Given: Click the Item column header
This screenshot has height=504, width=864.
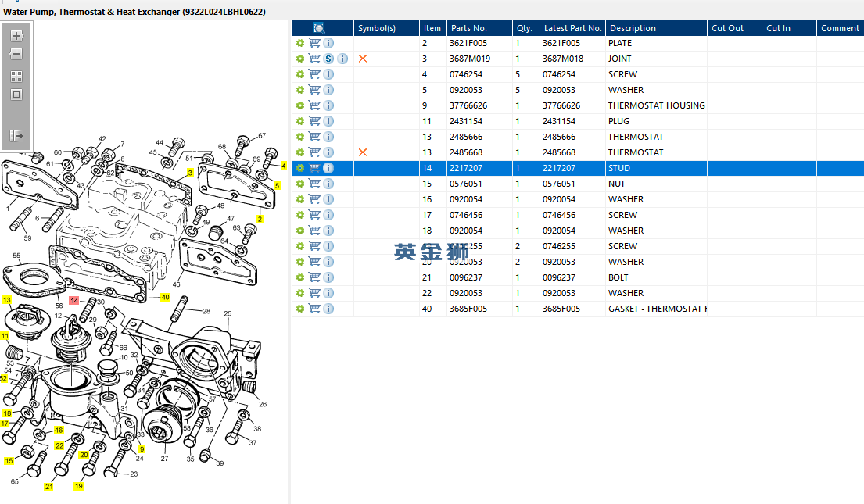Looking at the screenshot, I should point(432,28).
